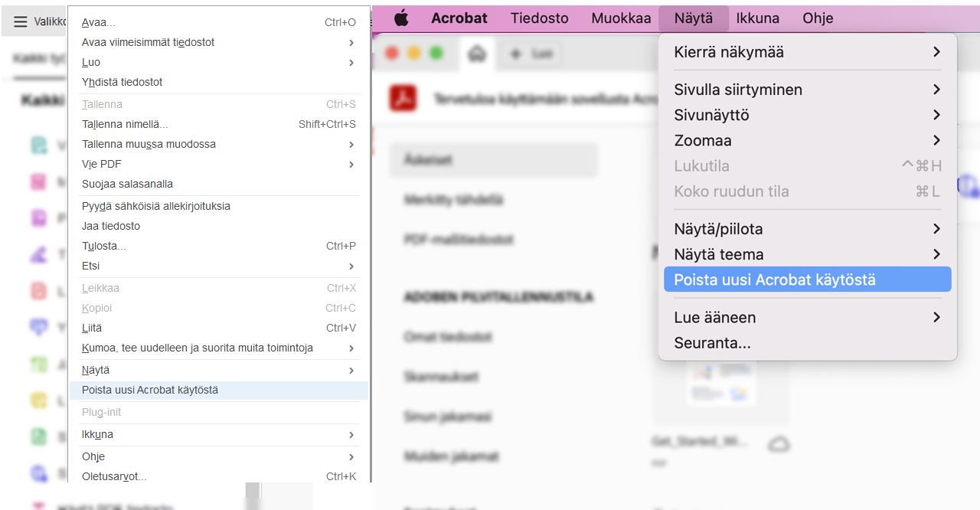Expand the Zoomaa submenu
The height and width of the screenshot is (510, 980).
pyautogui.click(x=702, y=141)
